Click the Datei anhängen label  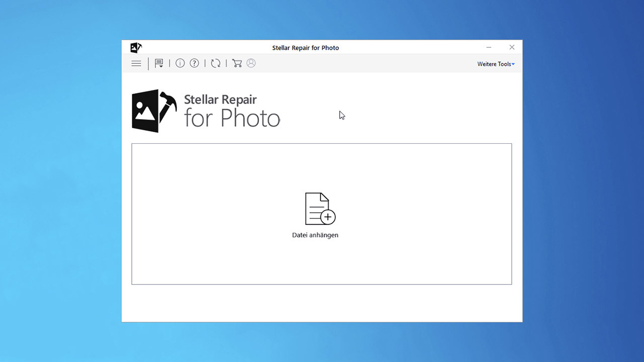click(315, 235)
